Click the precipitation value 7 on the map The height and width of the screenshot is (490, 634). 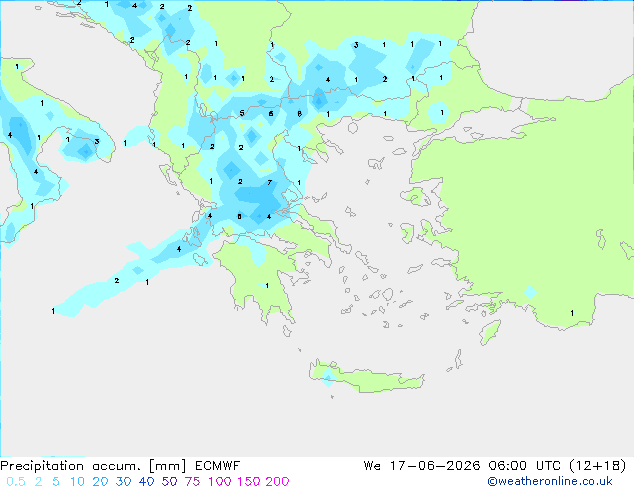click(x=270, y=183)
